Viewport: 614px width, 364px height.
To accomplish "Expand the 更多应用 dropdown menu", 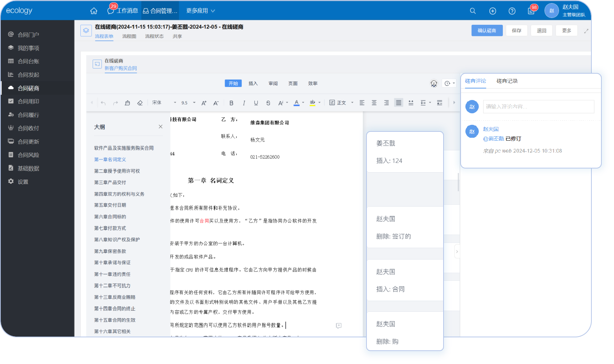I will click(200, 11).
